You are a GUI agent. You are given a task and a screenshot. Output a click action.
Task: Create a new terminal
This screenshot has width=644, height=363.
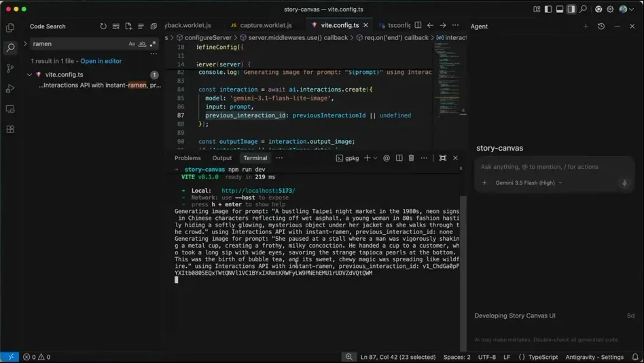point(368,158)
